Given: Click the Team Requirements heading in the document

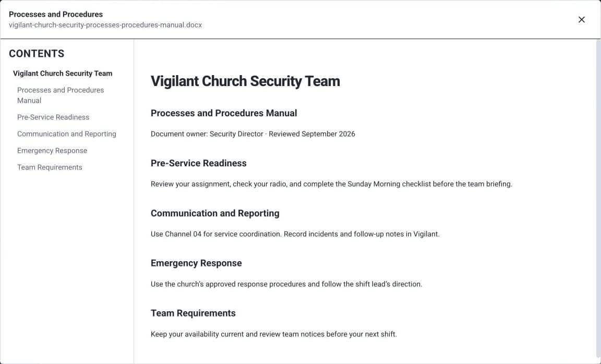Looking at the screenshot, I should click(193, 313).
